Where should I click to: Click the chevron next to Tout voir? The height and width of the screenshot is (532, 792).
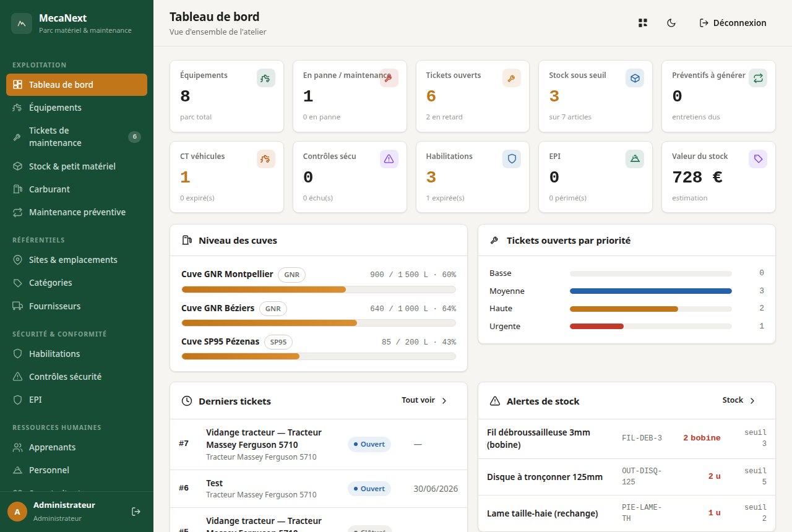(444, 401)
